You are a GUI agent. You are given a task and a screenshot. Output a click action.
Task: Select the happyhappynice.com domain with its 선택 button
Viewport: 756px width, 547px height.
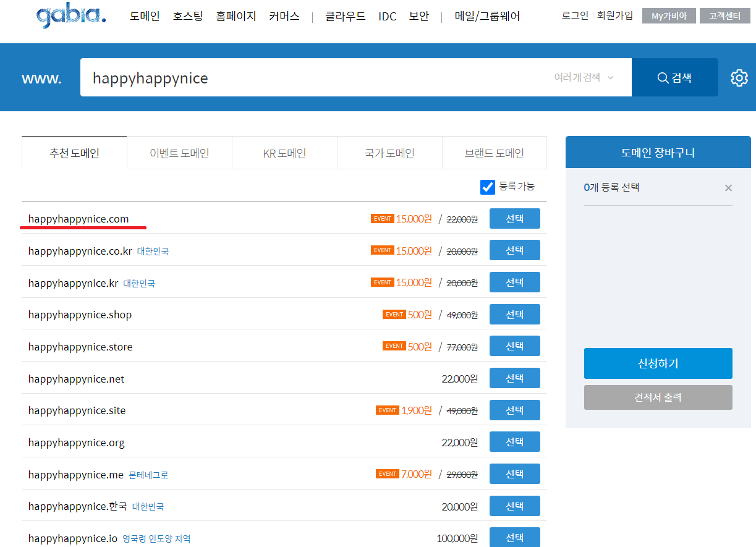[514, 218]
